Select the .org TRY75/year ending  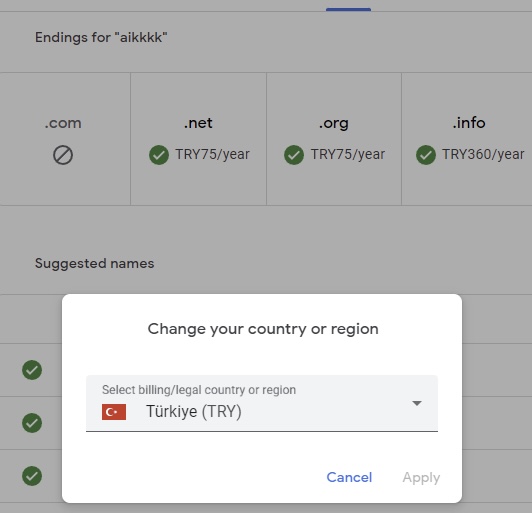click(x=334, y=139)
